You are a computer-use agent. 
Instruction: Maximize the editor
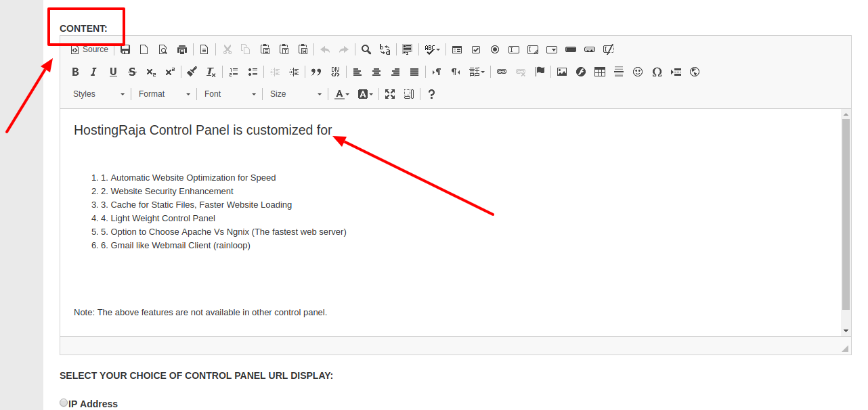point(390,94)
